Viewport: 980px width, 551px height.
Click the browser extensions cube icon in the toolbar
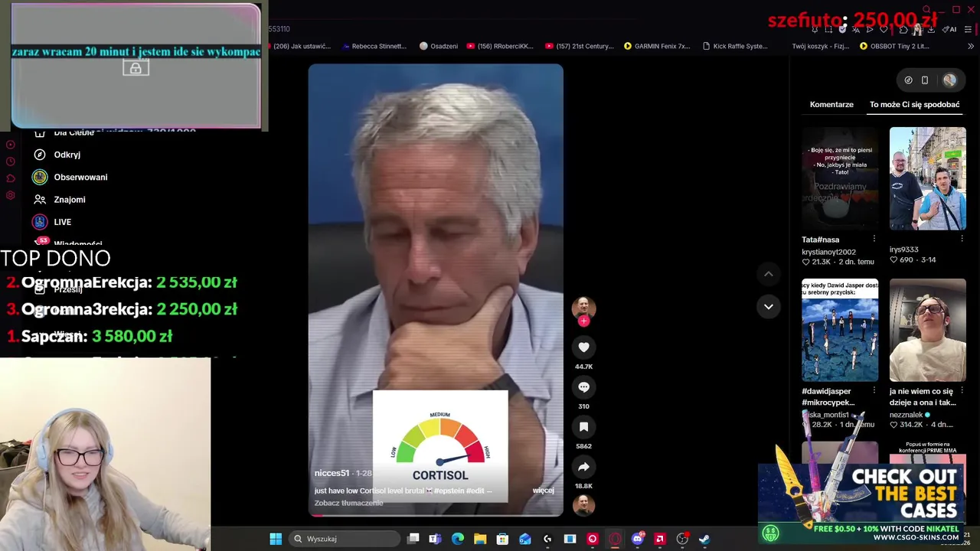903,30
